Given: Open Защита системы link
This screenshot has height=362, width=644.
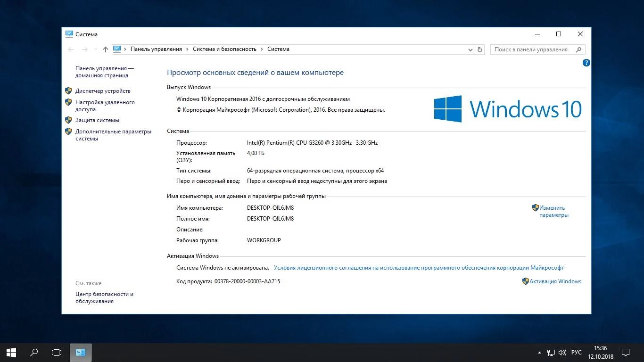Looking at the screenshot, I should pyautogui.click(x=97, y=120).
